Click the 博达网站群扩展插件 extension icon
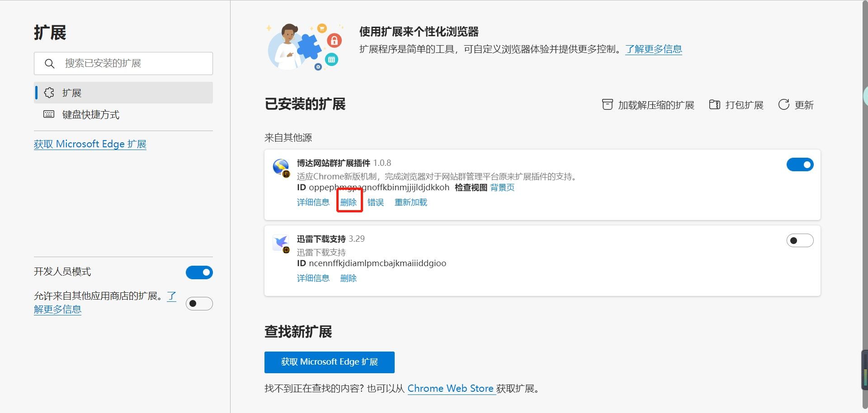Viewport: 868px width, 413px height. (281, 168)
